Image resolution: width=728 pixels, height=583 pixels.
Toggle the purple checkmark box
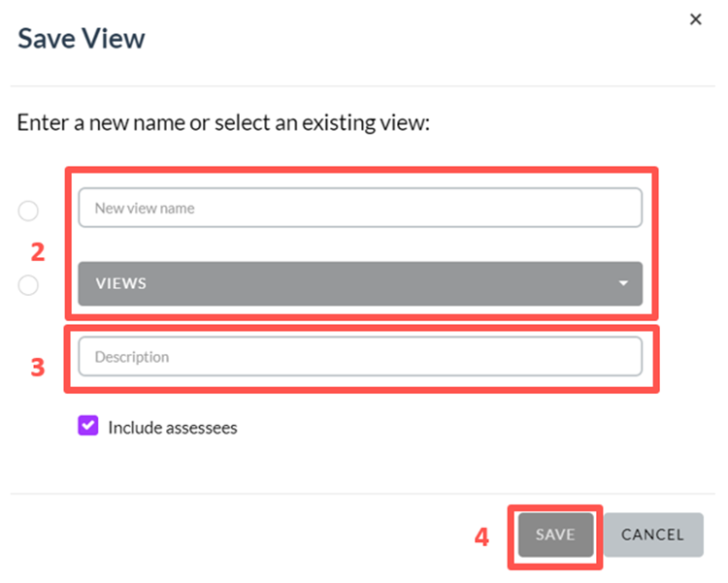(x=87, y=425)
